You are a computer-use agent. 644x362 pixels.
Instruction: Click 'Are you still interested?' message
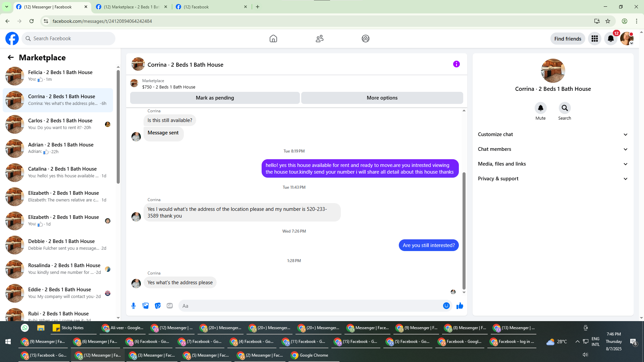click(x=429, y=245)
